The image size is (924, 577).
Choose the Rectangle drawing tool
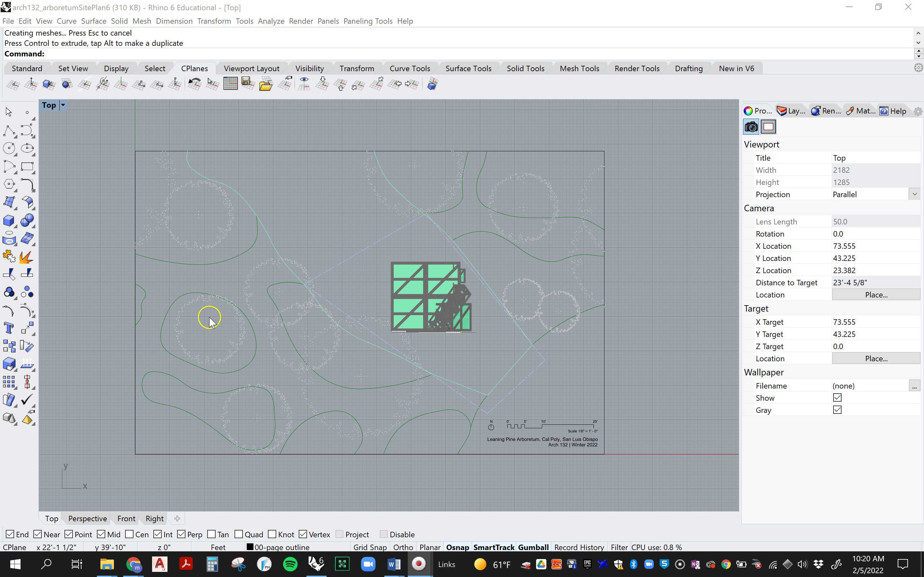click(x=27, y=166)
